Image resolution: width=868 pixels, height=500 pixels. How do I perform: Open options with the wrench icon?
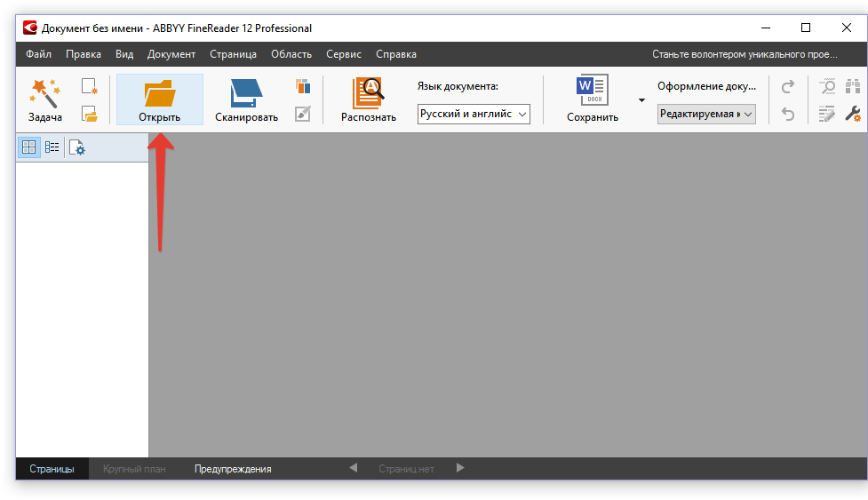[x=853, y=114]
